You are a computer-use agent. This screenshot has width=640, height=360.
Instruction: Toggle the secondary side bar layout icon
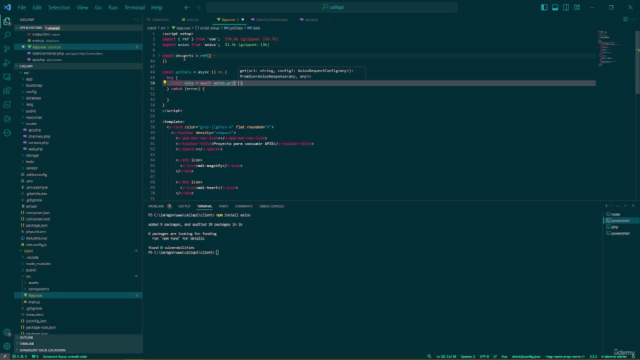coord(566,7)
